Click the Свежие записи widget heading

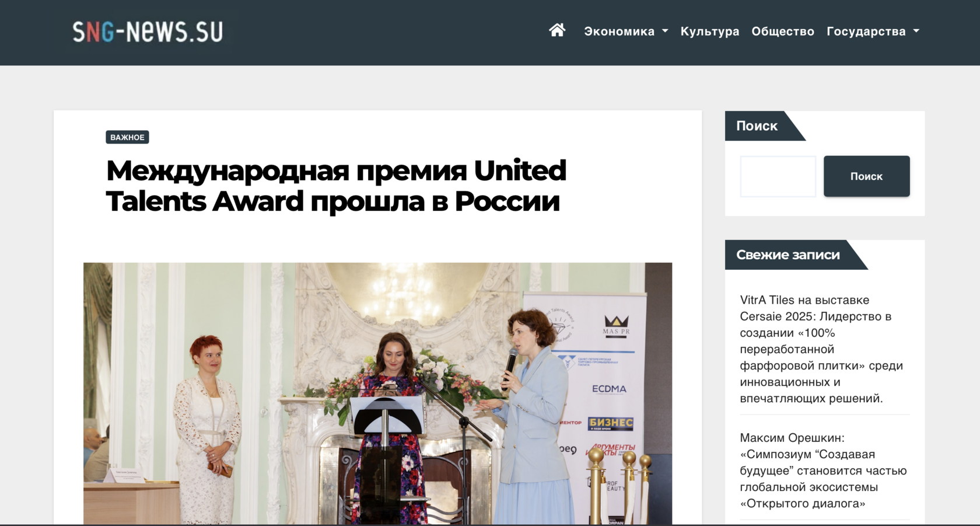(788, 255)
